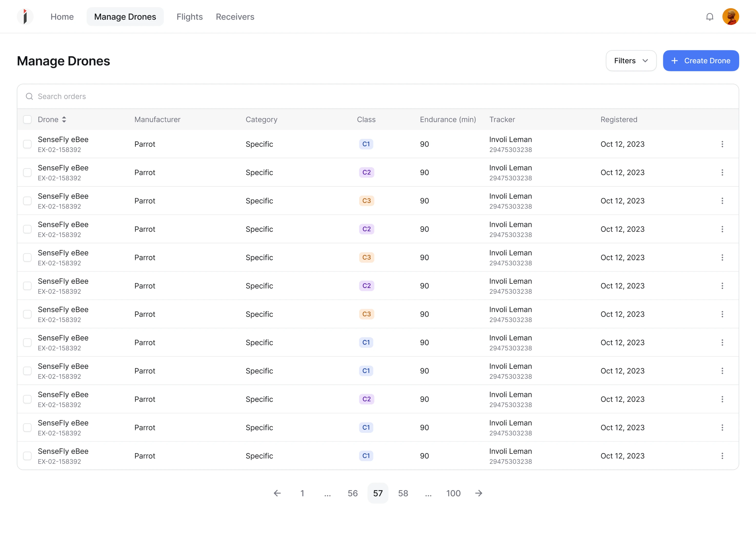This screenshot has height=537, width=756.
Task: Check the checkbox on the first SenseFly eBee row
Action: 27,144
